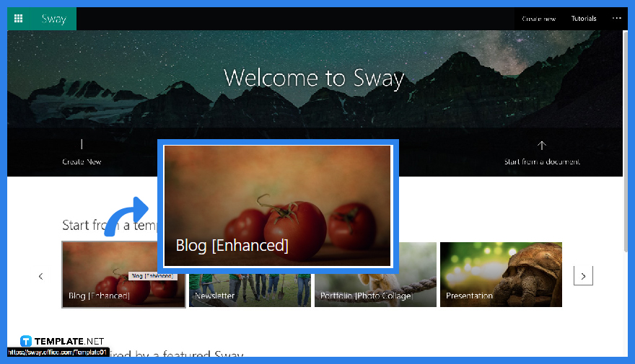Screen dimensions: 635x364
Task: Click the Start from a document label
Action: 542,161
